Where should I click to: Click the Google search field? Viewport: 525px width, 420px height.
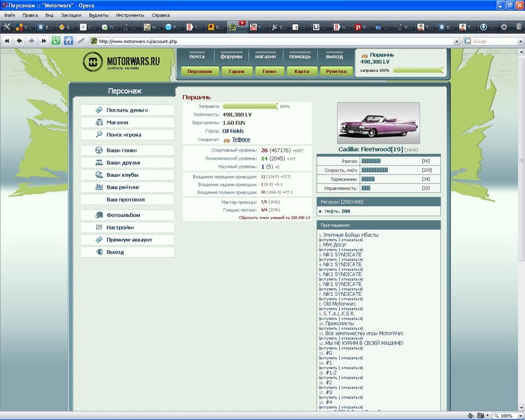click(x=493, y=41)
